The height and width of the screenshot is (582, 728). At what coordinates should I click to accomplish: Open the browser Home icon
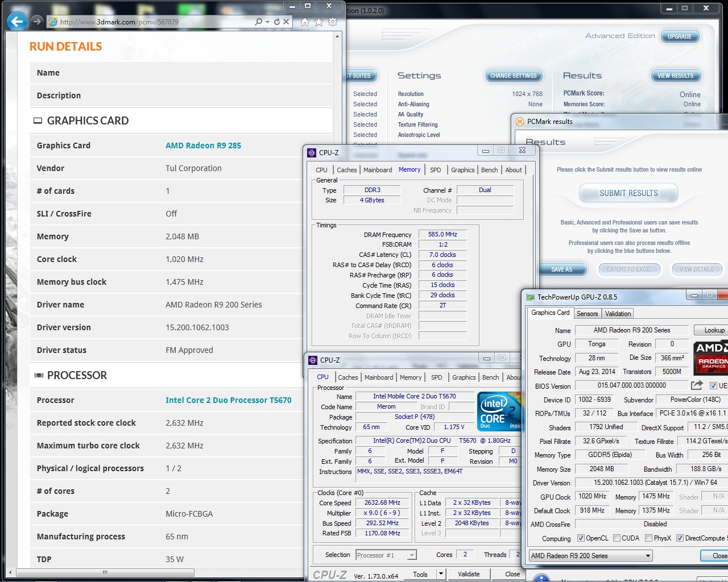point(305,22)
